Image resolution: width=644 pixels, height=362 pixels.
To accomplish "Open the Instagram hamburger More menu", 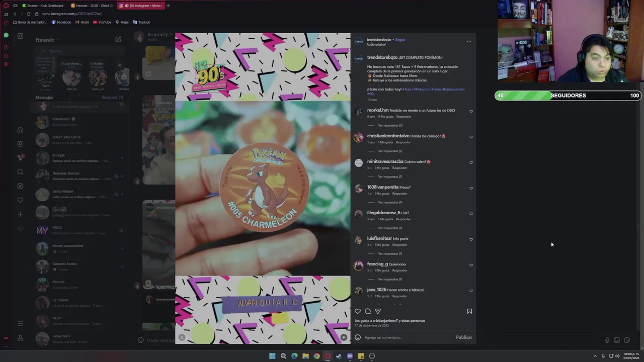I will tap(20, 324).
